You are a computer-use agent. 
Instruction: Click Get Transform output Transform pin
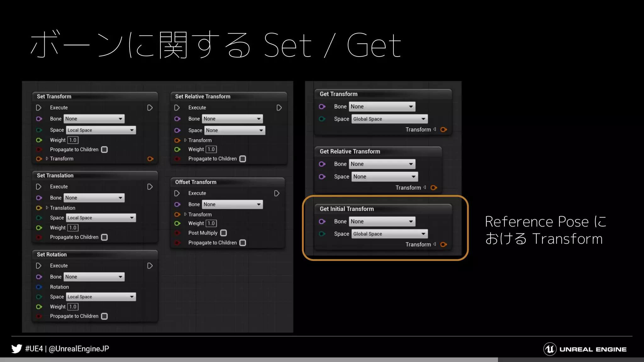click(x=444, y=129)
